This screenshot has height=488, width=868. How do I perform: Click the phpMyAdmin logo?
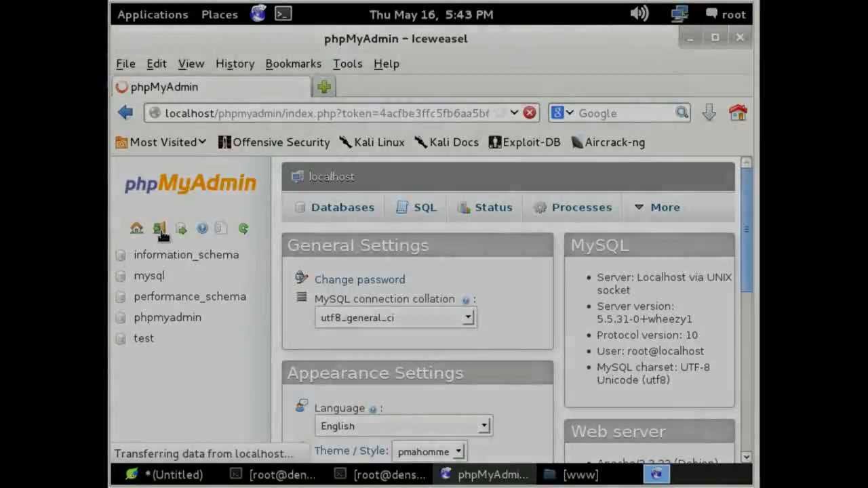[190, 184]
